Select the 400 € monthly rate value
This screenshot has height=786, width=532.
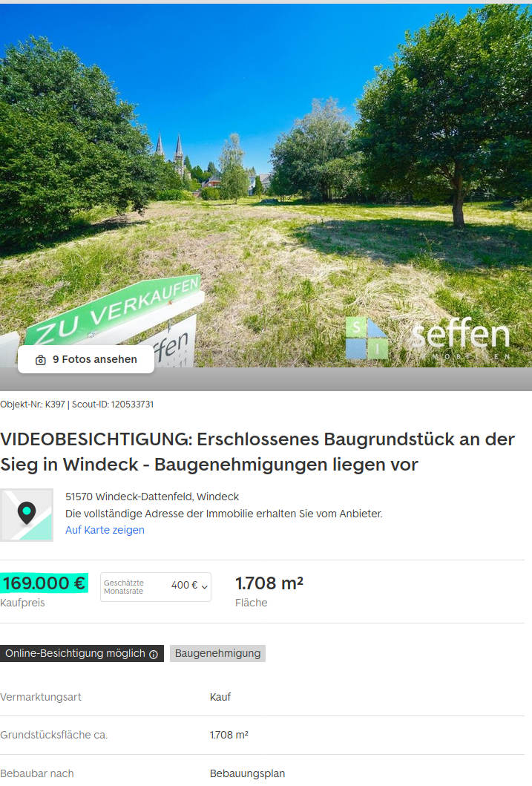tap(184, 585)
